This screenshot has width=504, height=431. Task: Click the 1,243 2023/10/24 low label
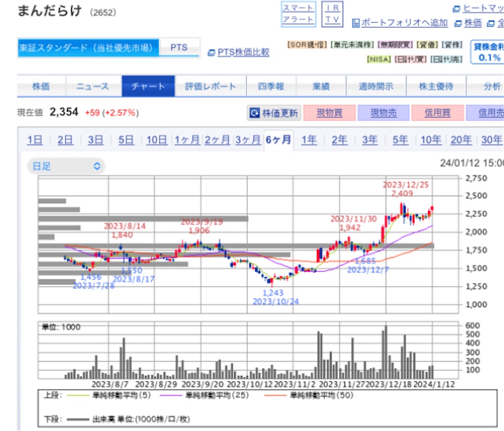pyautogui.click(x=276, y=297)
